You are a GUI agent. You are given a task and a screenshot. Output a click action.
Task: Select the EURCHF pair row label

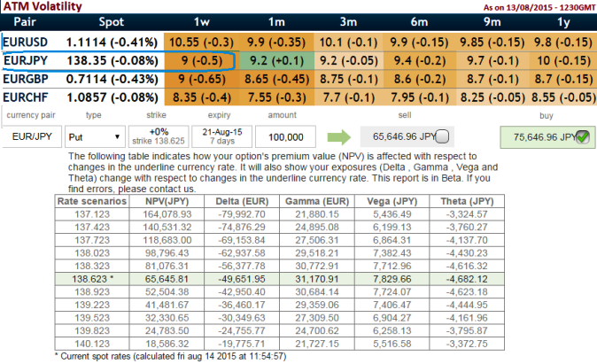click(x=26, y=97)
